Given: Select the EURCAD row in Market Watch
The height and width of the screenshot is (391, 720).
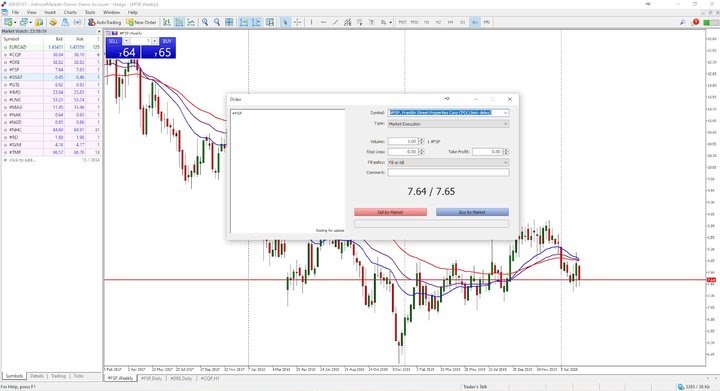Looking at the screenshot, I should (x=51, y=47).
